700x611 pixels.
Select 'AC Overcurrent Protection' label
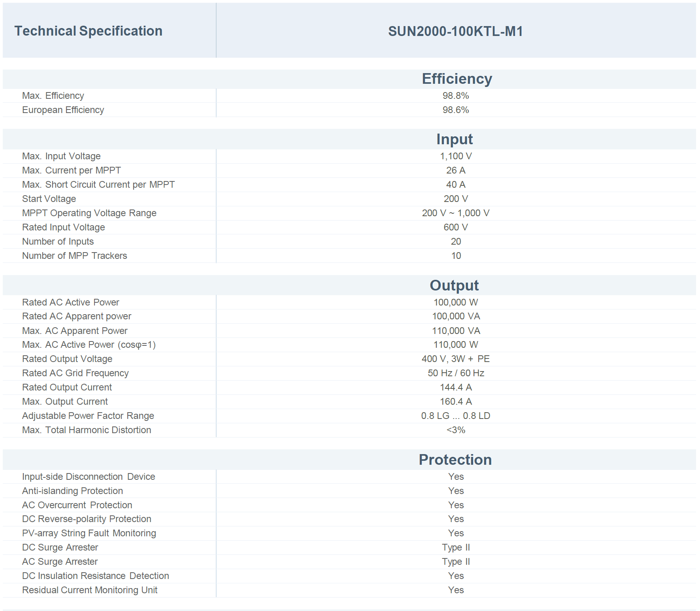coord(77,505)
